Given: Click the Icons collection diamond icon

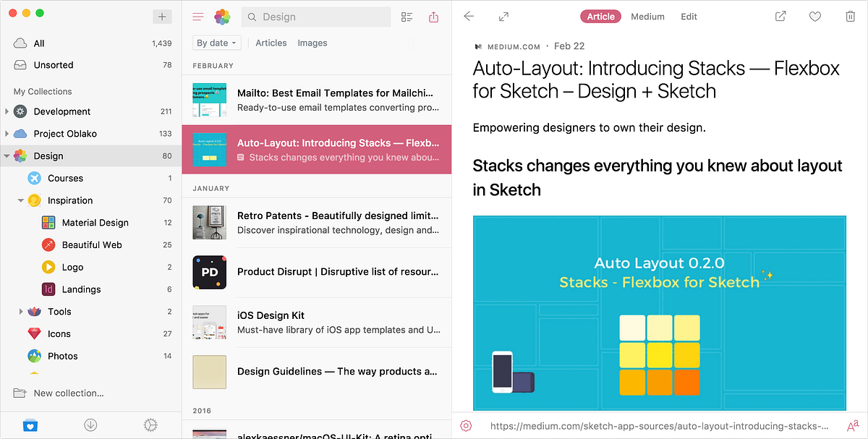Looking at the screenshot, I should coord(34,333).
